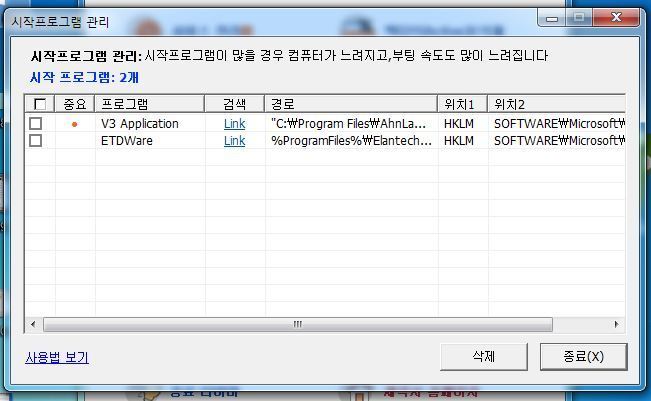Click the horizontal scrollbar thumb
The height and width of the screenshot is (401, 651).
click(298, 324)
